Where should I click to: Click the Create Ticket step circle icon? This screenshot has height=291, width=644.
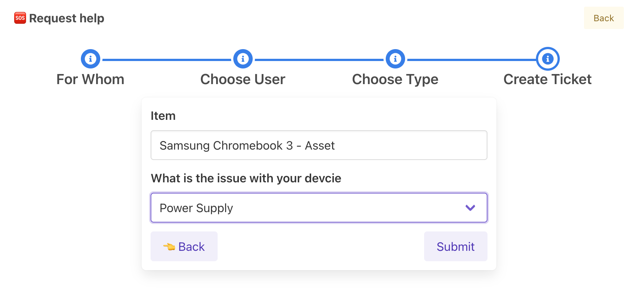548,59
